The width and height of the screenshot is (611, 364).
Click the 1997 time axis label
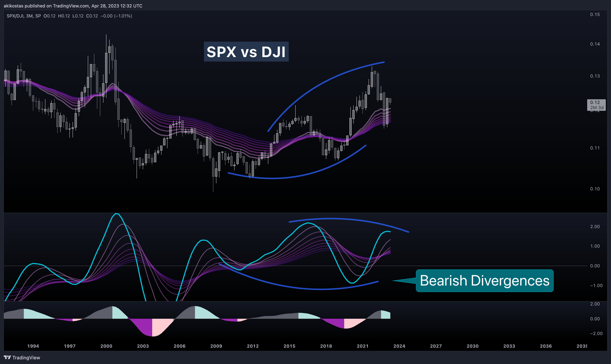[x=70, y=346]
